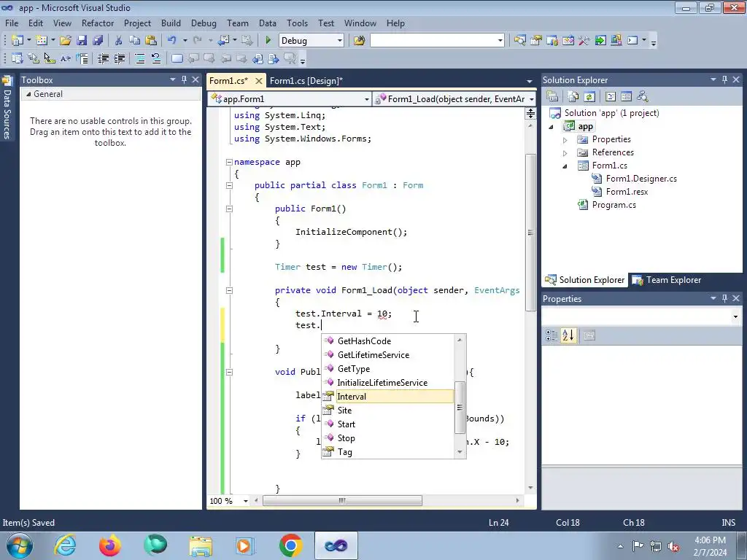Viewport: 747px width, 560px height.
Task: Switch Properties panel to categorized view
Action: (551, 335)
